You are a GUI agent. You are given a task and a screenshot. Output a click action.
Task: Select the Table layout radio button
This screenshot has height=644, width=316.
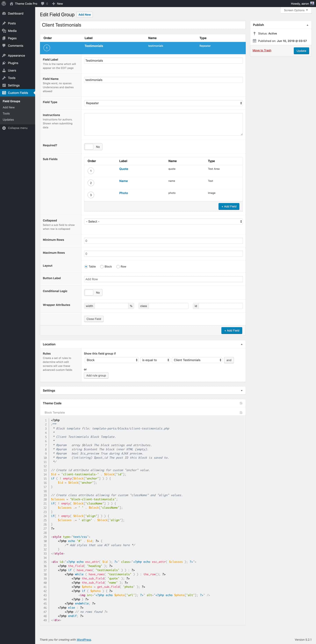coord(86,266)
